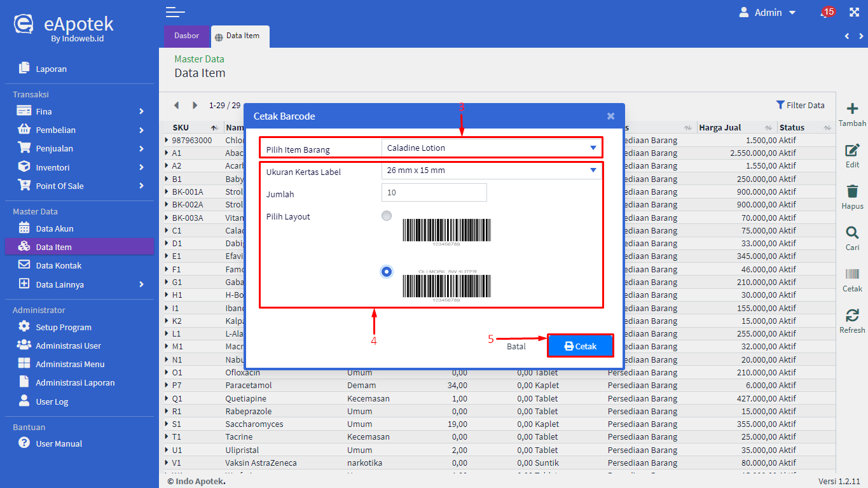Click the fullscreen expand icon
The image size is (868, 488).
(x=854, y=13)
